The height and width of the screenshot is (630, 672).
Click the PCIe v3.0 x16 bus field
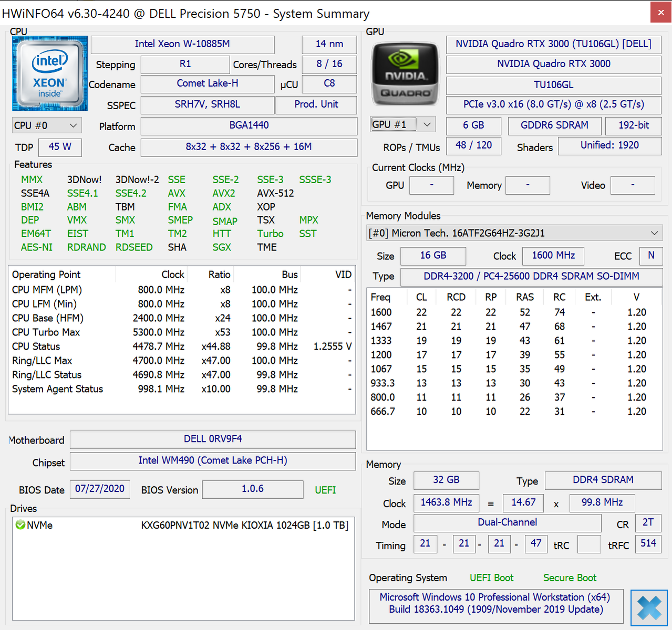click(554, 104)
